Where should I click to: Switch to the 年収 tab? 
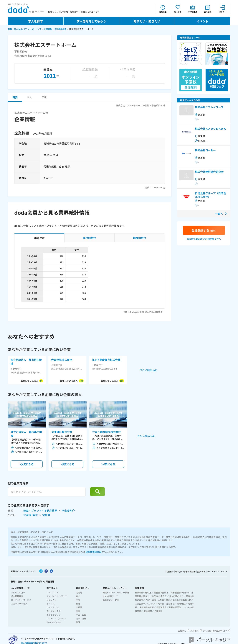[44, 97]
